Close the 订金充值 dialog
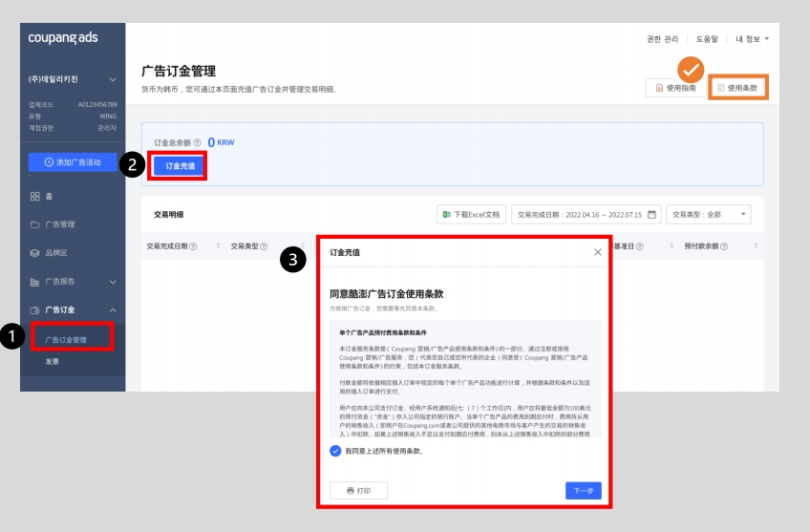Viewport: 810px width, 532px height. click(x=598, y=252)
